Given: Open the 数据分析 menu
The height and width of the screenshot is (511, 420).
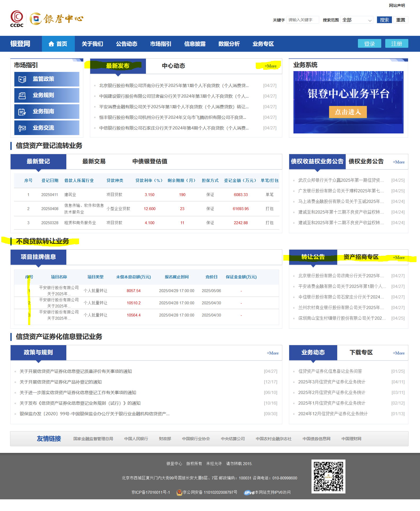Looking at the screenshot, I should 229,44.
